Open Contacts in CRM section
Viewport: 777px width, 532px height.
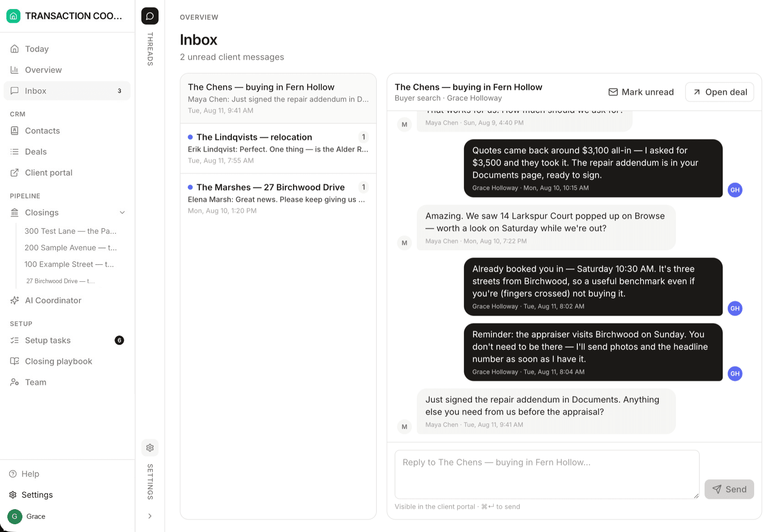[67, 131]
